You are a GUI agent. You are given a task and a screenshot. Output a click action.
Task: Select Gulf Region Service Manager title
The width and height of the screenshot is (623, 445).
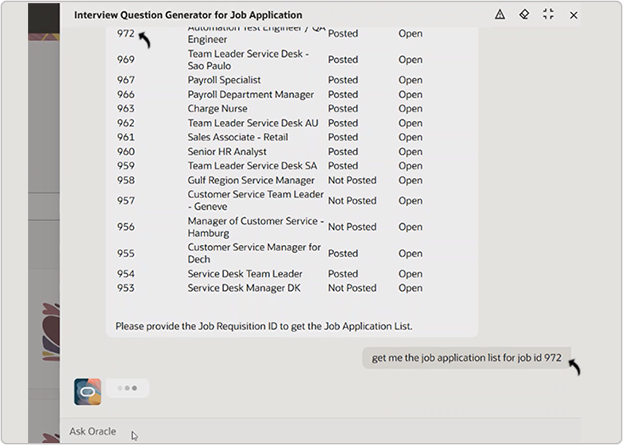coord(251,180)
